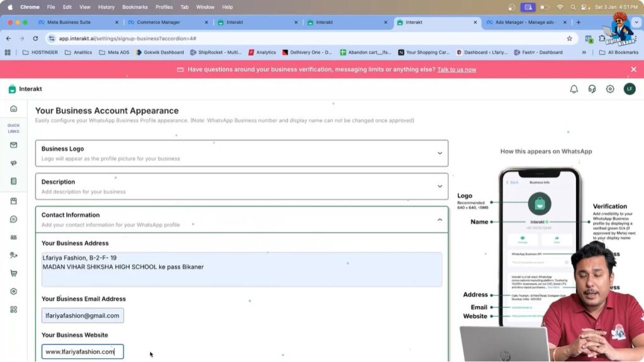
Task: Open the Interakt home icon in sidebar
Action: [14, 108]
